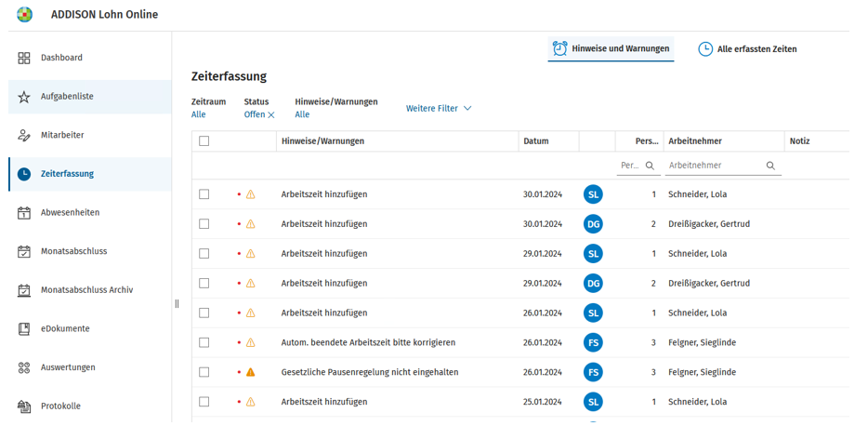The width and height of the screenshot is (868, 426).
Task: Click the Abwesenheiten calendar icon
Action: (24, 213)
